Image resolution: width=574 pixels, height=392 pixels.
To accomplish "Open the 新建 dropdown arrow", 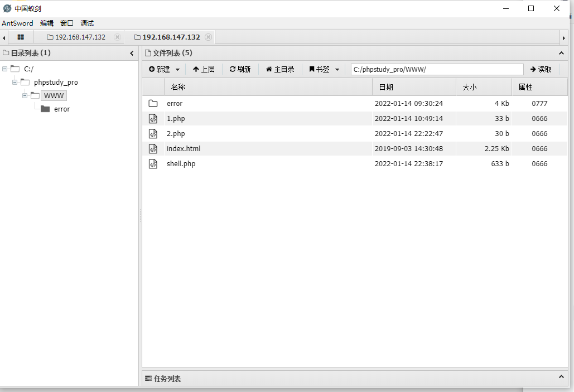I will point(177,70).
